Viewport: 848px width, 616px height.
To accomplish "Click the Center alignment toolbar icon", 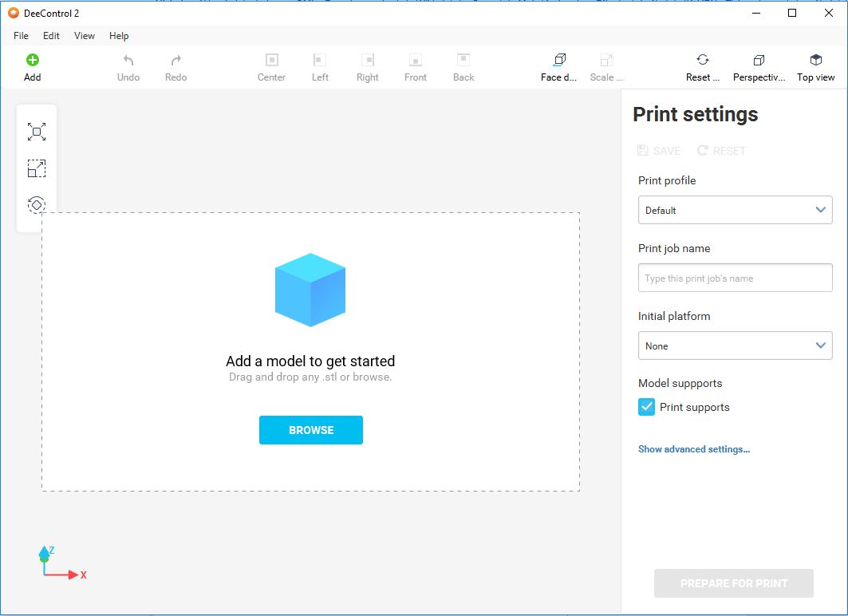I will click(271, 61).
